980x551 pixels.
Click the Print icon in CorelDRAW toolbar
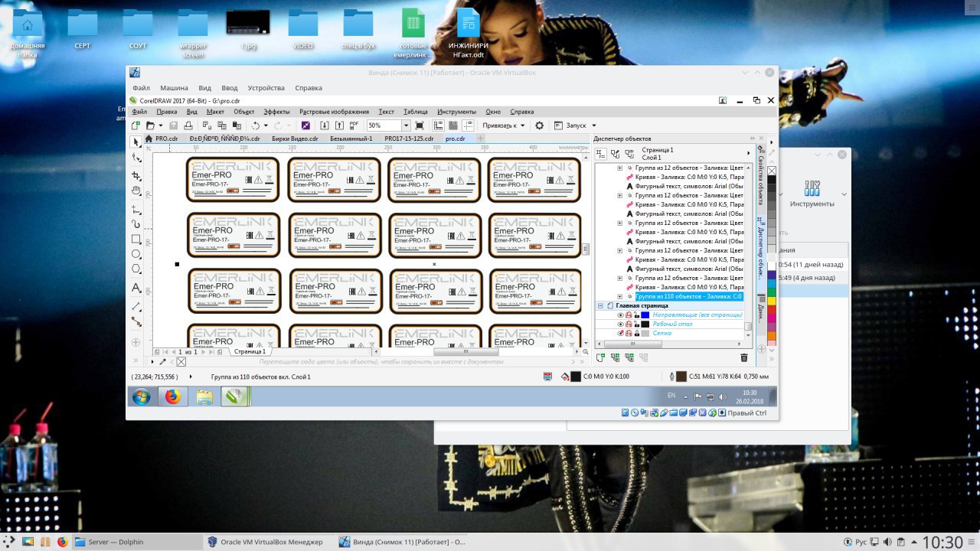pyautogui.click(x=188, y=126)
